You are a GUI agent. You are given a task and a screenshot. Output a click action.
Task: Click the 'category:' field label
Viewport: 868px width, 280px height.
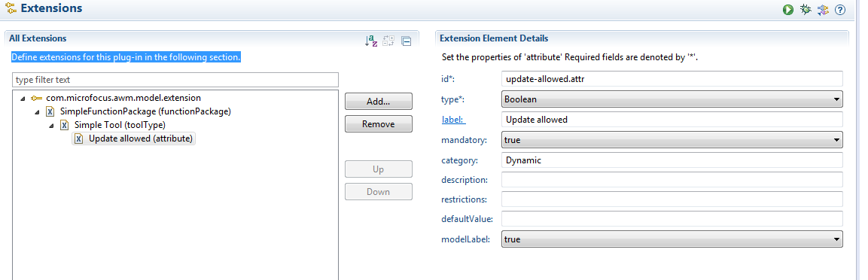(459, 160)
